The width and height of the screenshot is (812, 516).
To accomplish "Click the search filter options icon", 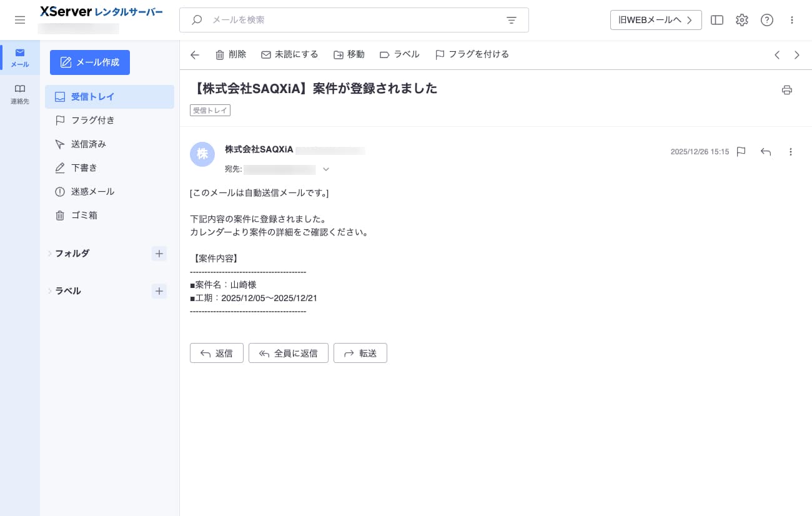I will click(x=511, y=20).
